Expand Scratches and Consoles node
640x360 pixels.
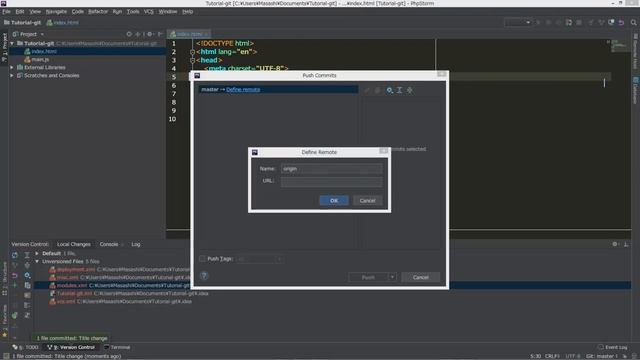tap(12, 76)
